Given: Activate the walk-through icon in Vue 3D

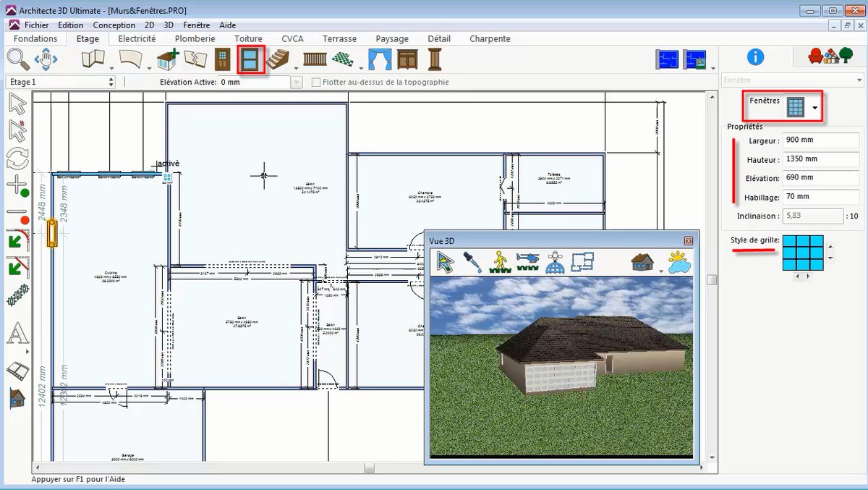Looking at the screenshot, I should [501, 261].
